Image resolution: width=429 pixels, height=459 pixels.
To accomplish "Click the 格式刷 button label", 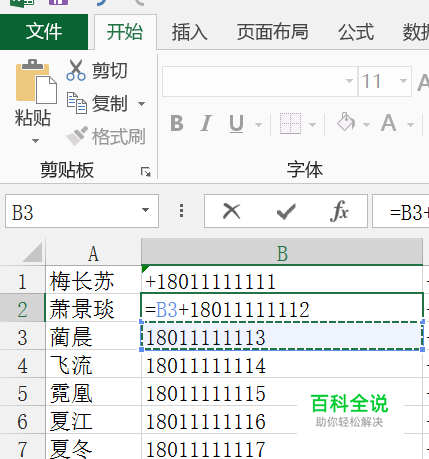I will [119, 136].
